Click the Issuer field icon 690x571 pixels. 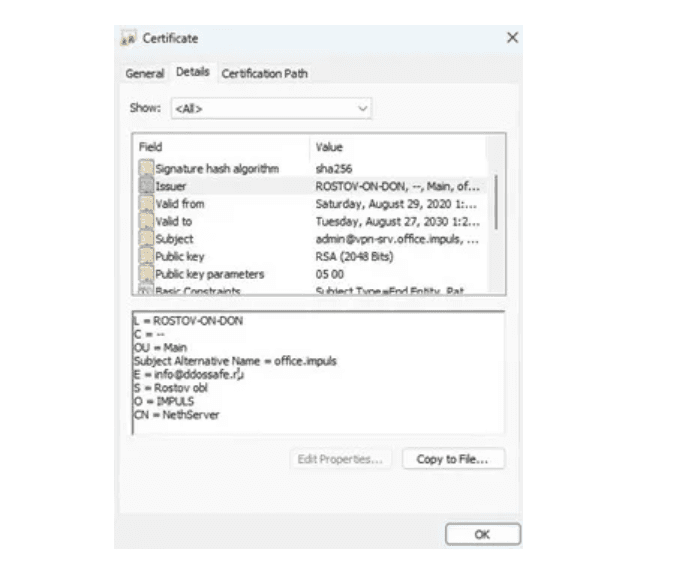pos(146,186)
